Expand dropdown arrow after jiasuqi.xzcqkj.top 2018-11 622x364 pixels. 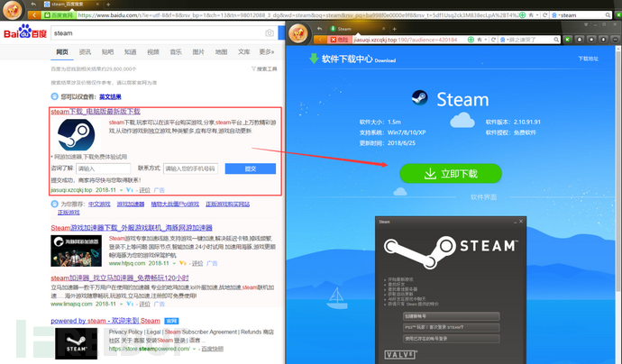122,190
